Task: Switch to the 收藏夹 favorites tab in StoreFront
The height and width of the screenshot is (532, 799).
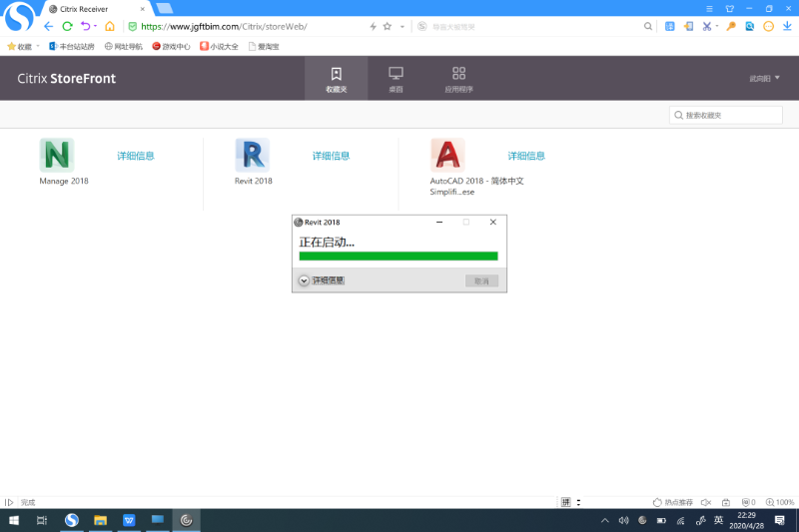Action: point(337,79)
